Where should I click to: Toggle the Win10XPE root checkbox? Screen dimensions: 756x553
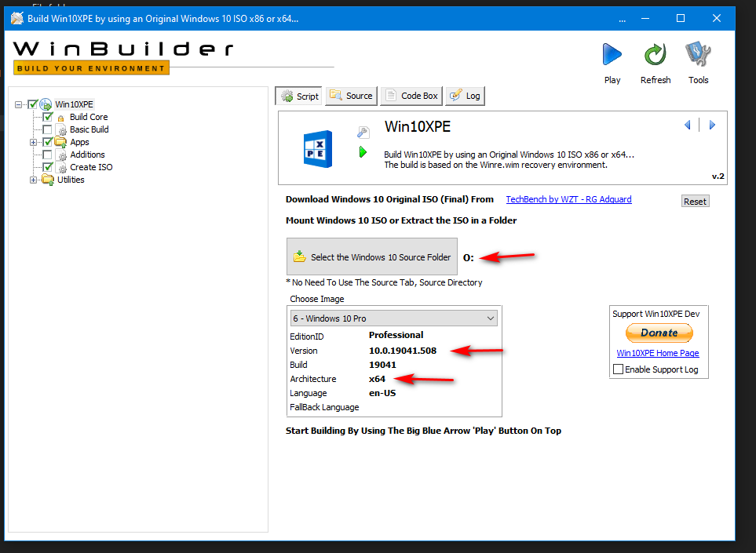(x=33, y=104)
